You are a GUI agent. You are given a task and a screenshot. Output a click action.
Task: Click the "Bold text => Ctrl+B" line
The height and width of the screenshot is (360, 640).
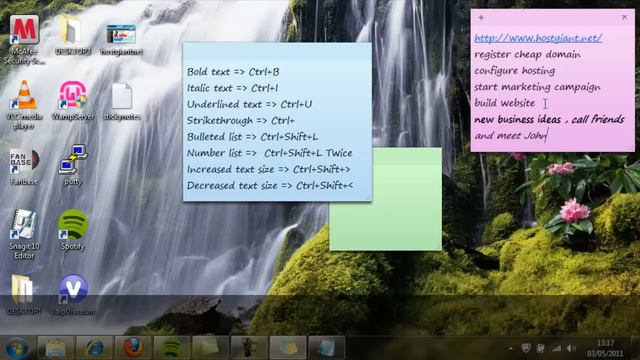233,72
